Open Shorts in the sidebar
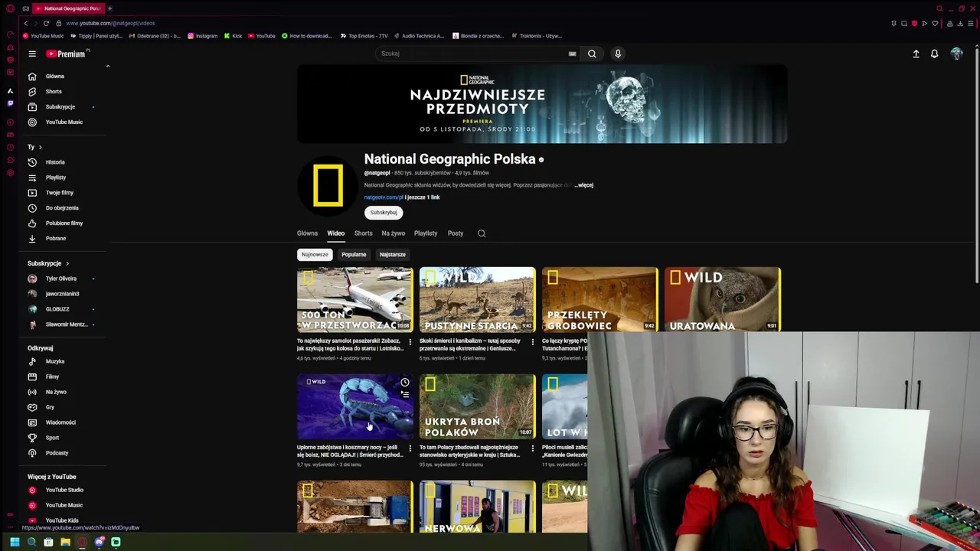This screenshot has height=551, width=980. 53,91
